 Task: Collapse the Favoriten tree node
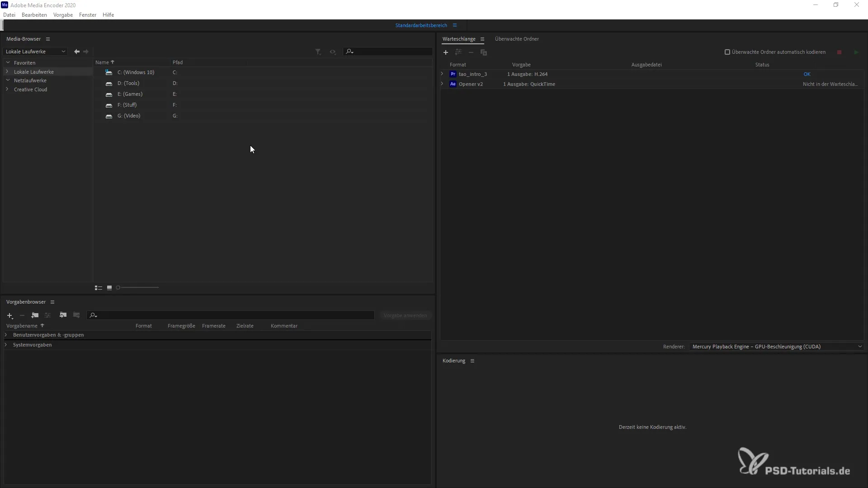(8, 63)
